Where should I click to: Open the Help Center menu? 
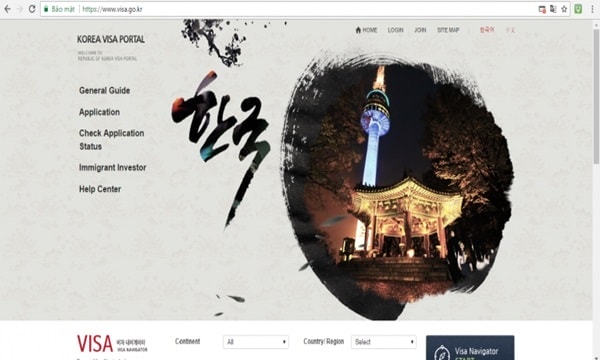(100, 189)
